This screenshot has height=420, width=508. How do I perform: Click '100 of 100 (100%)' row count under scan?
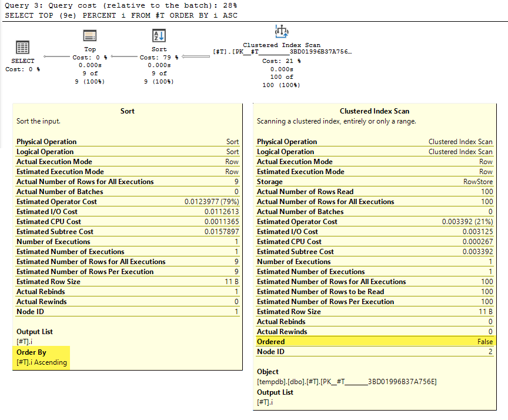pos(281,81)
